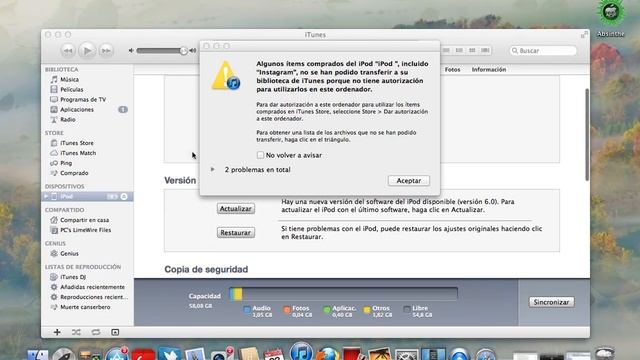Click the vertical scrollbar of the iPod summary
The height and width of the screenshot is (360, 640).
click(x=587, y=135)
